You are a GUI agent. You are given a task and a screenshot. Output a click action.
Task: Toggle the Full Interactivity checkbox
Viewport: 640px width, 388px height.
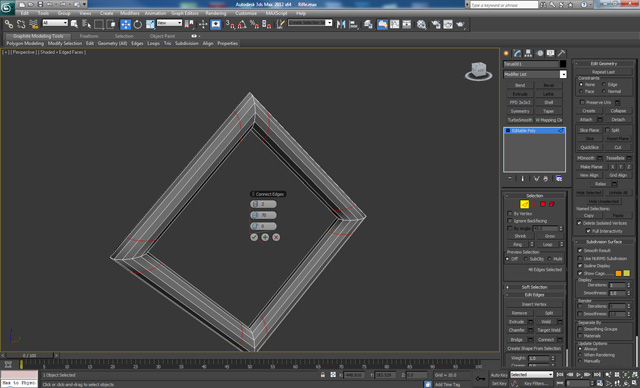588,231
